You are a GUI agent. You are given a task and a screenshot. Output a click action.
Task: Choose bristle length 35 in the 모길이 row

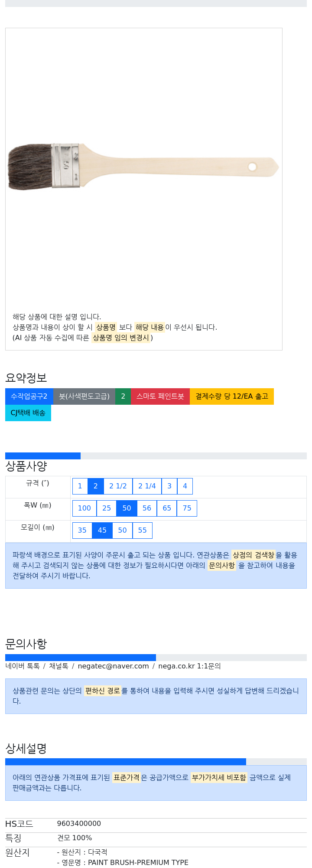coord(82,531)
